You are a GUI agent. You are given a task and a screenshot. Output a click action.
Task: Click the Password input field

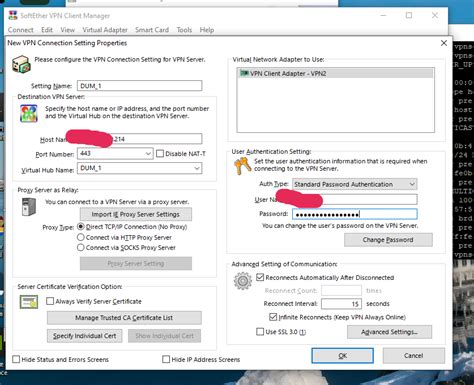point(355,214)
